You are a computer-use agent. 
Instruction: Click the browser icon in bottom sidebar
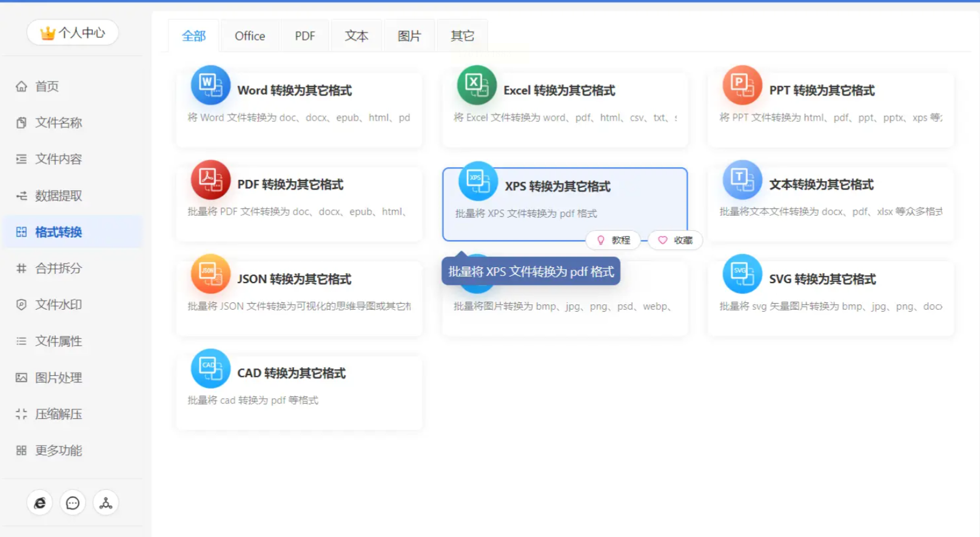pos(40,503)
